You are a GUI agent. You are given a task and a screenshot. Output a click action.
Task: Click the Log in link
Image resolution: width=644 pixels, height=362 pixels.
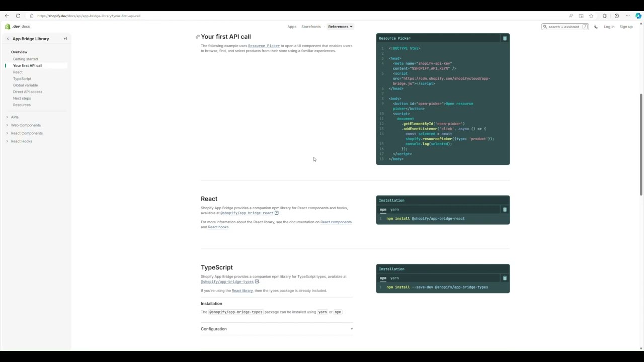[609, 27]
